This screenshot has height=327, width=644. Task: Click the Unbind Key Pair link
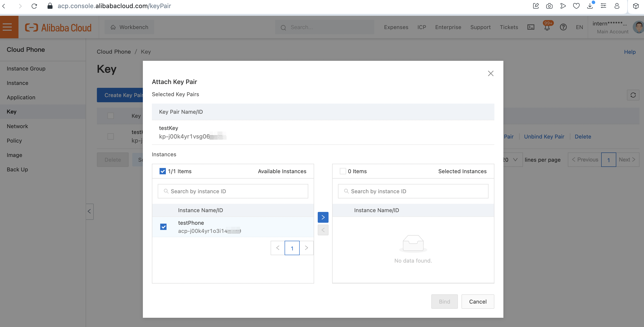tap(544, 136)
